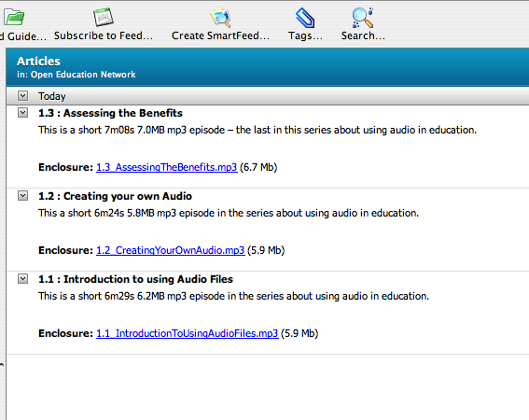Screen dimensions: 529x420
Task: Select the Create SmartFeed... label
Action: pos(220,35)
